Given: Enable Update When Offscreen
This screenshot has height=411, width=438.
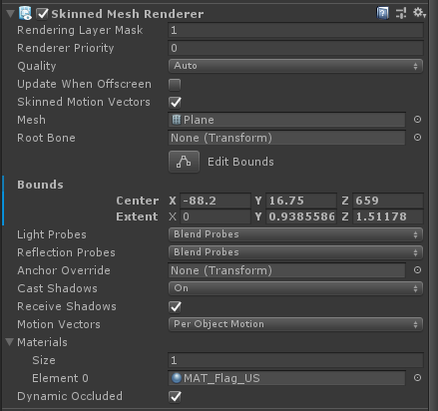Looking at the screenshot, I should 175,85.
